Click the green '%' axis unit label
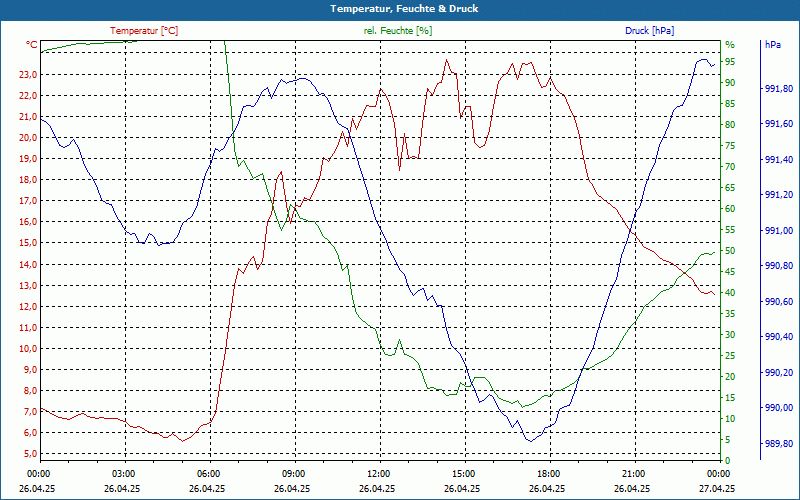Image resolution: width=800 pixels, height=500 pixels. pos(730,45)
